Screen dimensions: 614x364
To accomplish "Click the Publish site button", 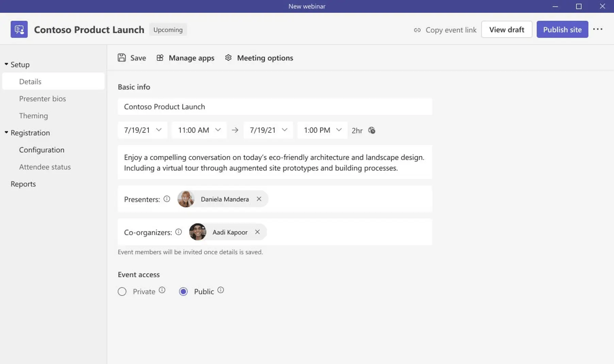I will [562, 29].
